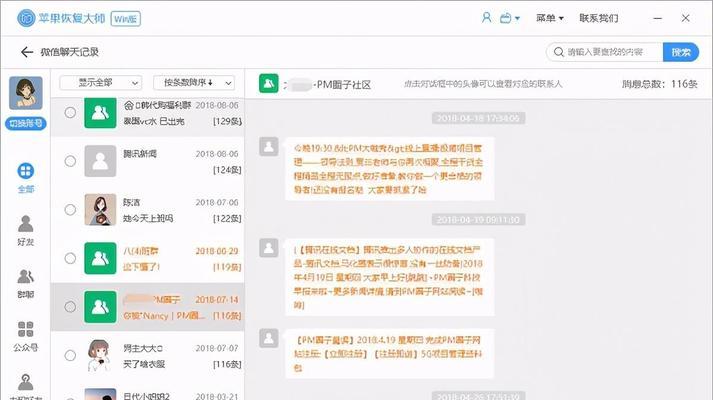Screen dimensions: 713x400
Task: Open the 腾讯新闻 conversation row
Action: 147,161
